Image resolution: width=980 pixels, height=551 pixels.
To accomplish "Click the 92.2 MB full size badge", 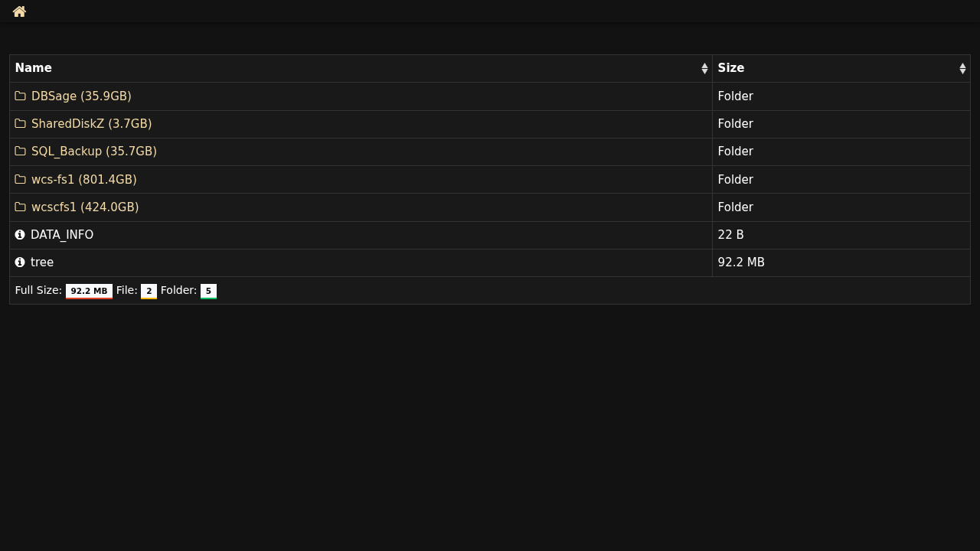I will pos(89,291).
